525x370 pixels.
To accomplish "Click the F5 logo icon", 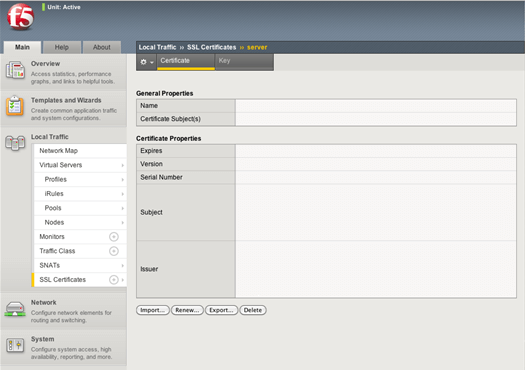I will tap(21, 17).
